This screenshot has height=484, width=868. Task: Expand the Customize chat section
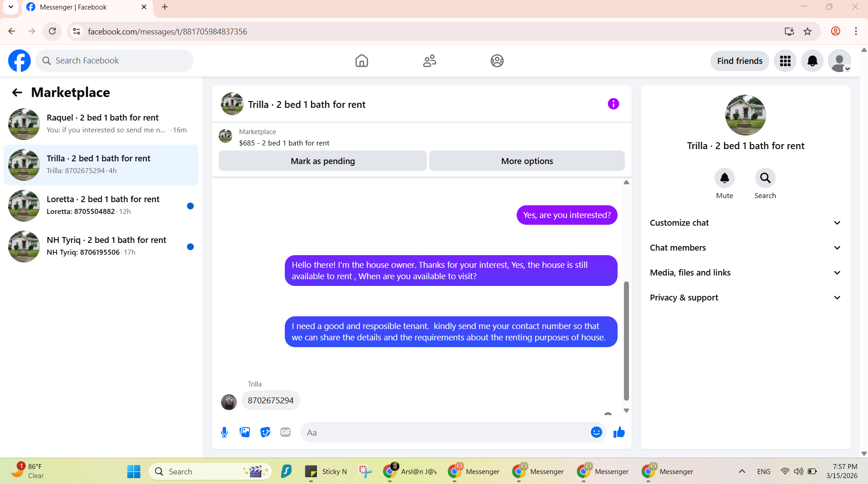(745, 223)
